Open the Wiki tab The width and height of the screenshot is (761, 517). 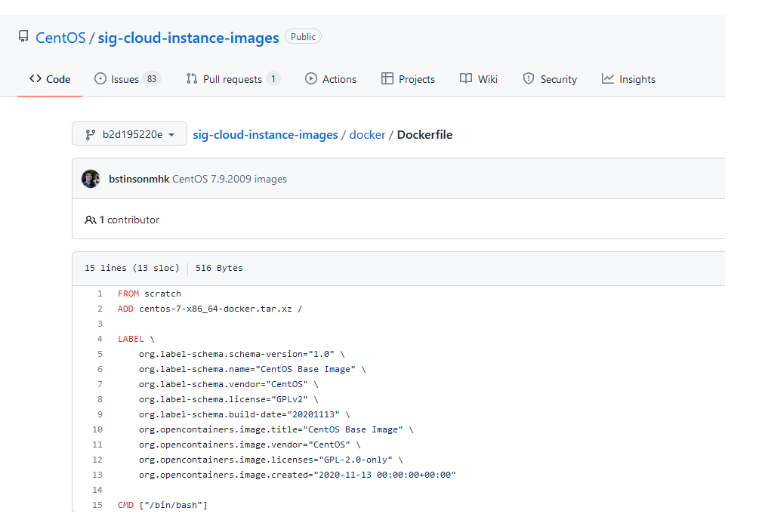click(x=479, y=79)
